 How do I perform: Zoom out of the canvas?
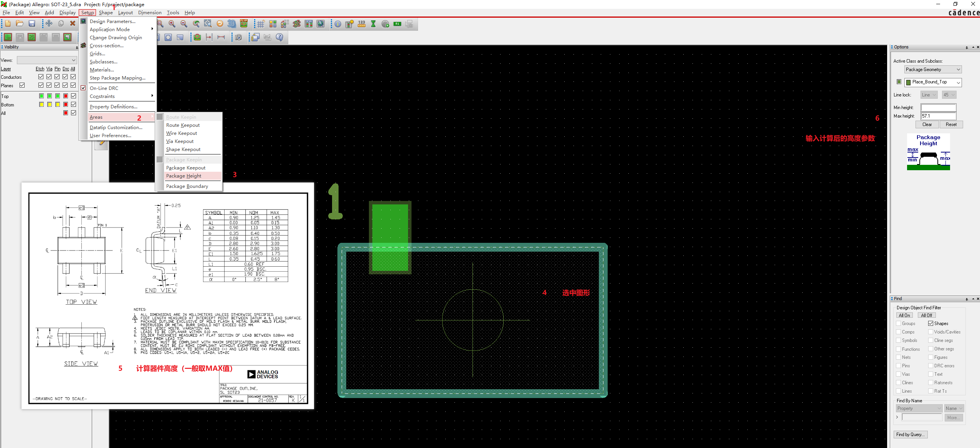184,24
